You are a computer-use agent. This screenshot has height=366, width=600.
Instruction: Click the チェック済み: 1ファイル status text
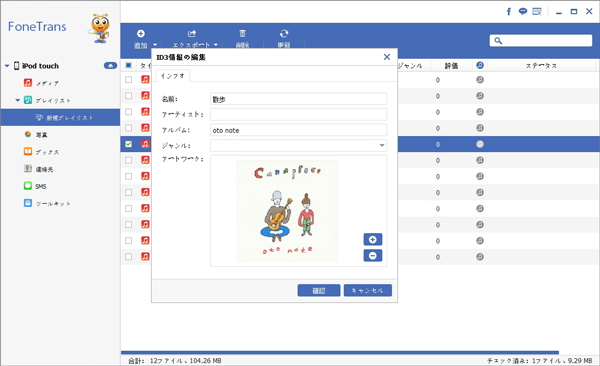click(x=540, y=361)
